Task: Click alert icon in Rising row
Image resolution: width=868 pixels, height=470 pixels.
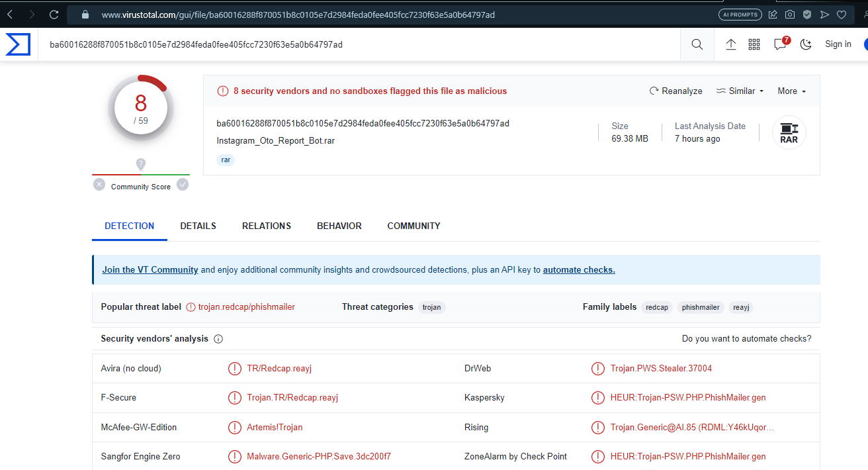Action: tap(598, 428)
